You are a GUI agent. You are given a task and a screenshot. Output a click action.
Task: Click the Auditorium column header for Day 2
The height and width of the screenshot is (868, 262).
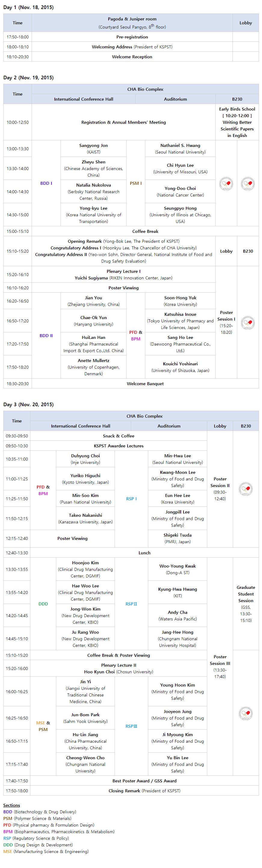(x=175, y=99)
